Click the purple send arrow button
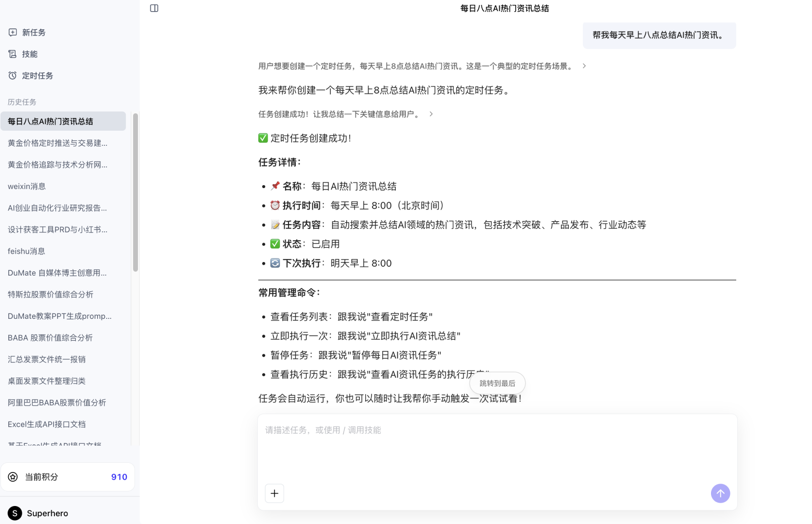812x524 pixels. 720,493
